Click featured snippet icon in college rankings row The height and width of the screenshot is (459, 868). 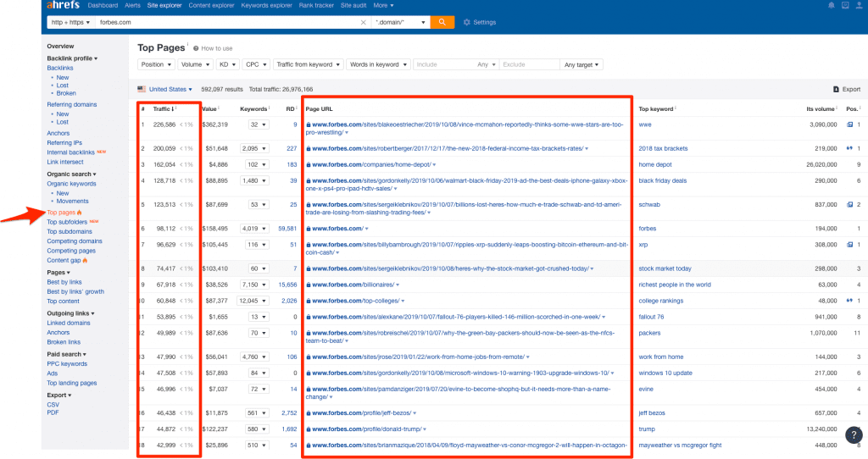[849, 301]
